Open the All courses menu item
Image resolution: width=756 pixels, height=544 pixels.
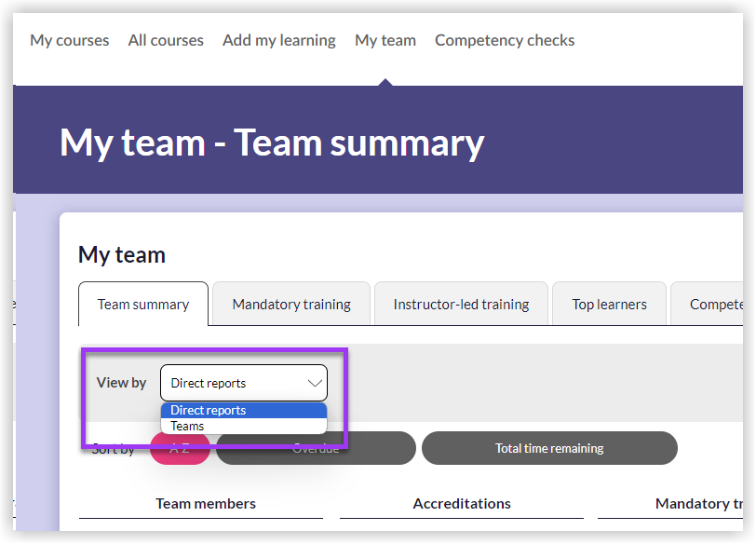tap(166, 40)
